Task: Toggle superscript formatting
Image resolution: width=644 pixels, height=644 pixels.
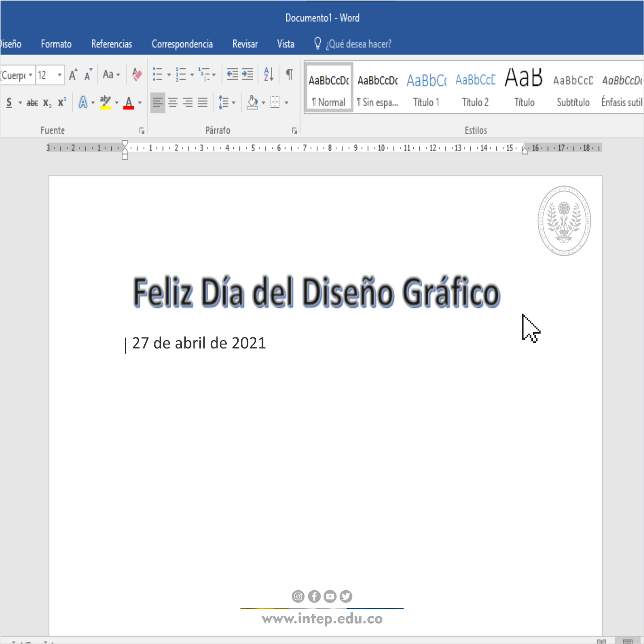Action: click(x=62, y=102)
